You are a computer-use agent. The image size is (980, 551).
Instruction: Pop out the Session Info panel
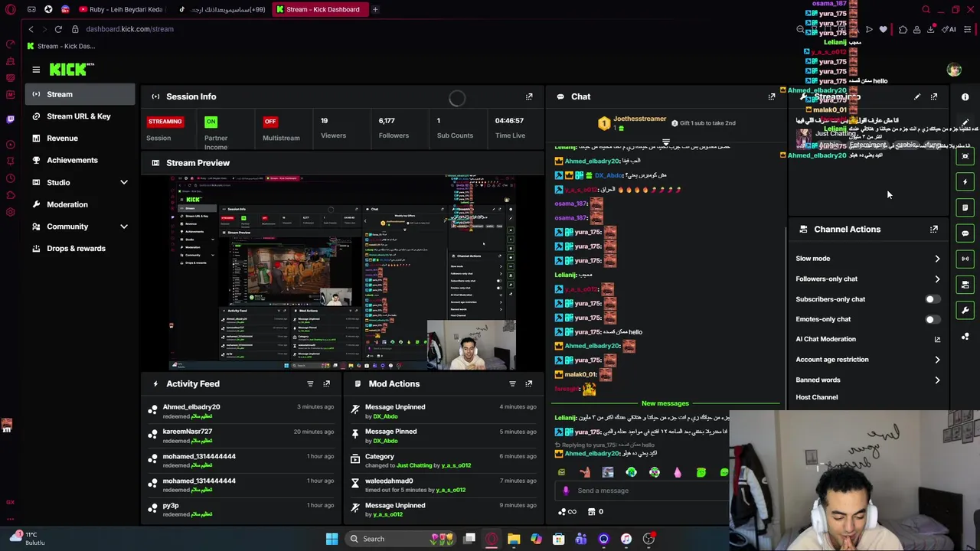tap(529, 96)
